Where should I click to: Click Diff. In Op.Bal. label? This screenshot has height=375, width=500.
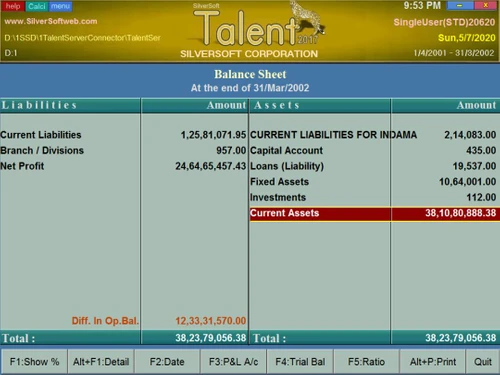click(x=105, y=321)
